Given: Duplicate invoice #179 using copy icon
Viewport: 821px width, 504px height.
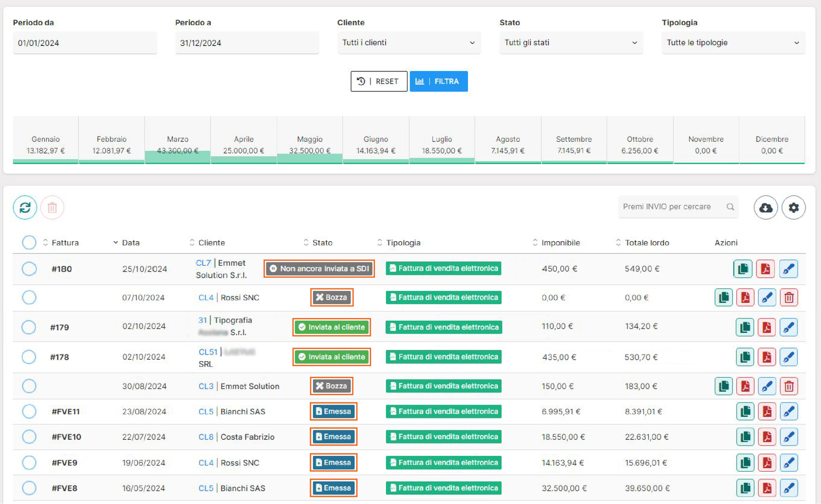Looking at the screenshot, I should click(745, 327).
